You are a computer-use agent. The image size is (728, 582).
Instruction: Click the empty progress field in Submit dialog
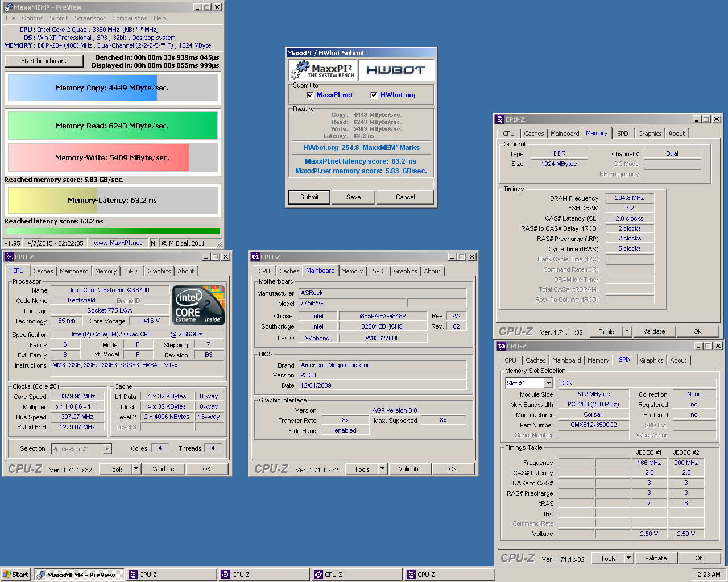361,184
